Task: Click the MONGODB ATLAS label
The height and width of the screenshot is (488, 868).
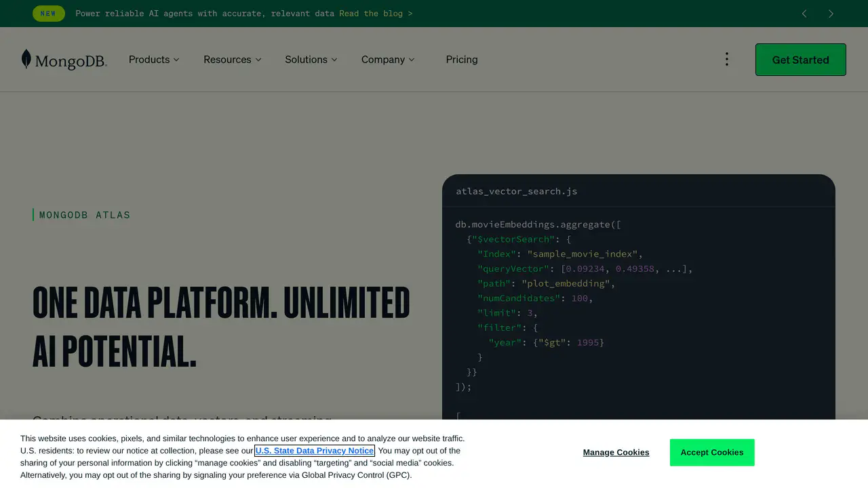Action: 85,215
